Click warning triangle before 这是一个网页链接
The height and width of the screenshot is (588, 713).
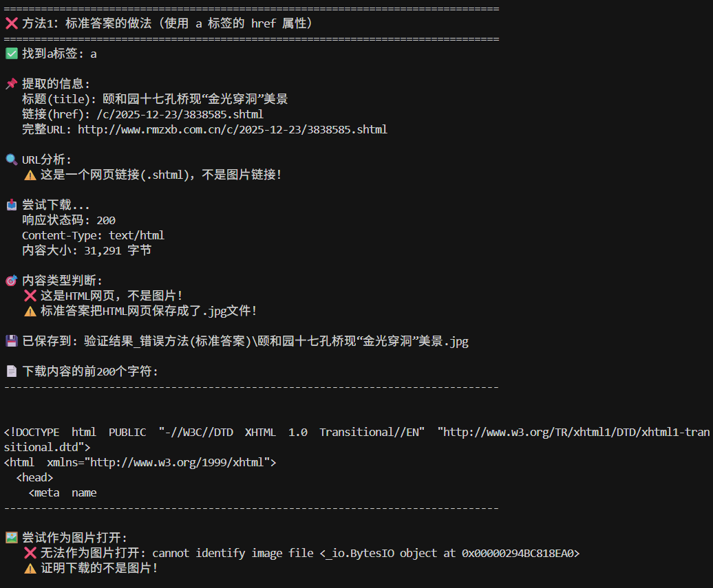(x=30, y=175)
